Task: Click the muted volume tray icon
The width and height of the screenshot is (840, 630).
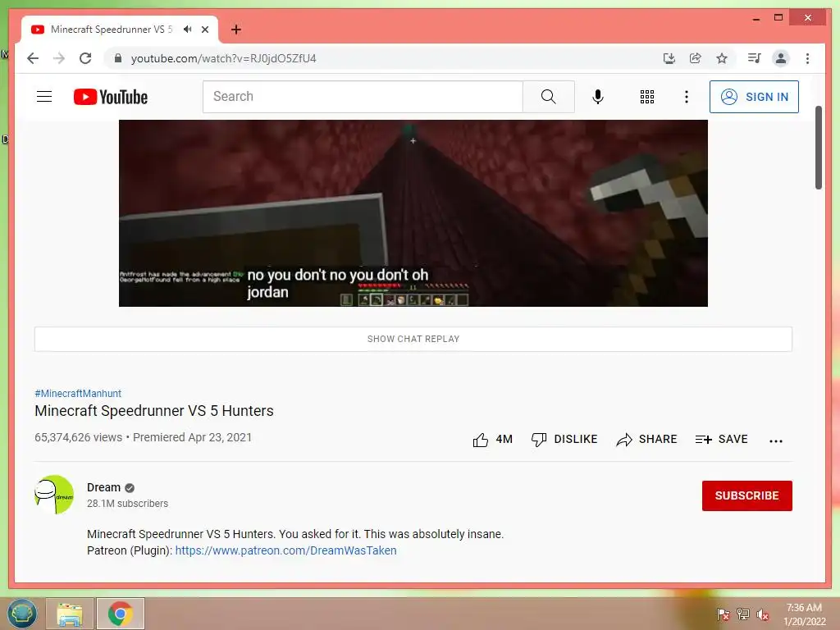Action: pos(763,614)
